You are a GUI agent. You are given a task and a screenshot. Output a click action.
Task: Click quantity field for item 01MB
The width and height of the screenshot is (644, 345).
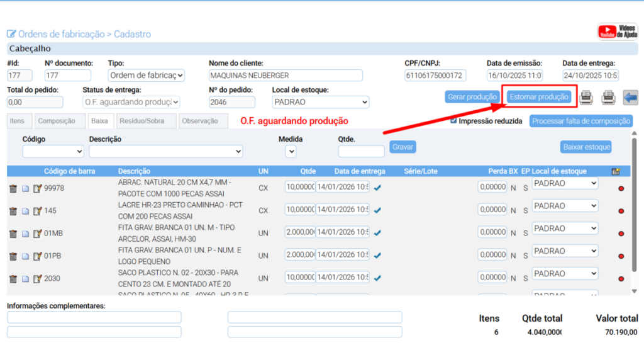300,232
